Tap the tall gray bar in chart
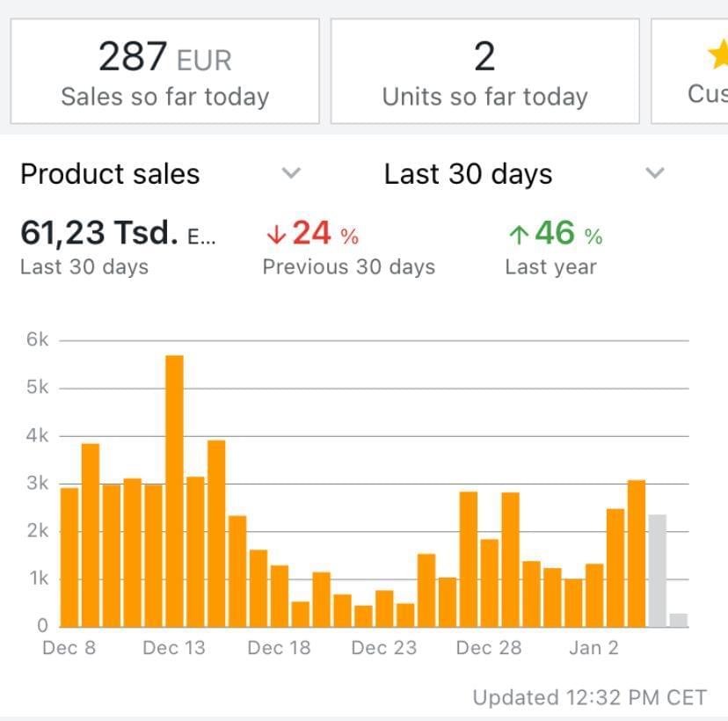Viewport: 728px width, 721px height. [657, 570]
